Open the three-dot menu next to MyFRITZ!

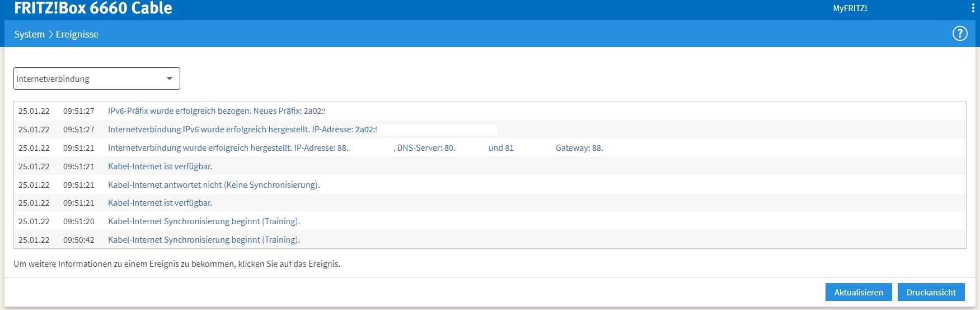click(973, 8)
